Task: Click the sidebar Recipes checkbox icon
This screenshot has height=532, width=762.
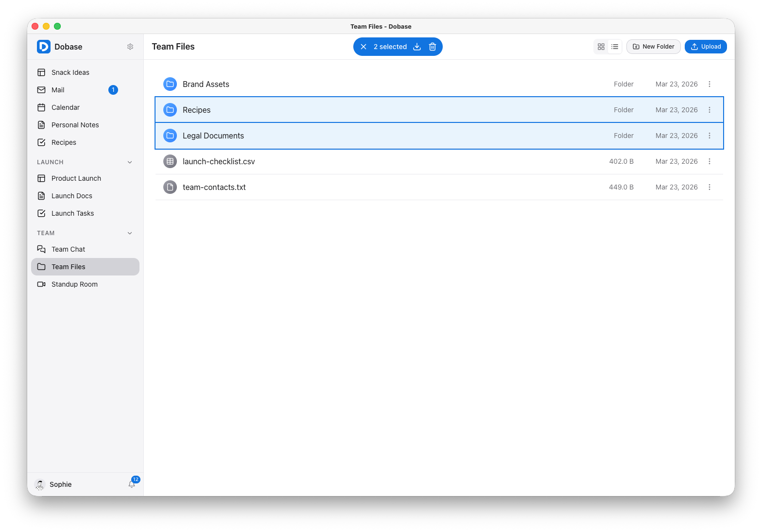Action: pos(41,142)
